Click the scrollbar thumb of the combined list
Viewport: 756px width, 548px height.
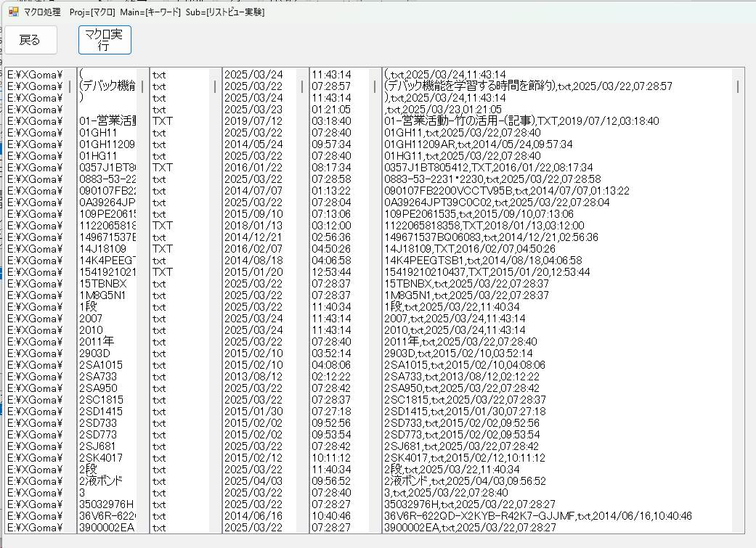[x=738, y=86]
